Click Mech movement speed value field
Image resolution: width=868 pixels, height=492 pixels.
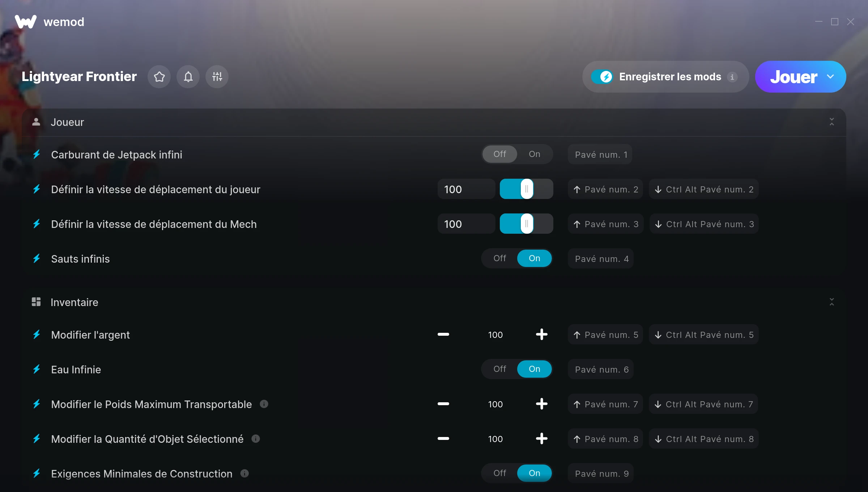(467, 224)
